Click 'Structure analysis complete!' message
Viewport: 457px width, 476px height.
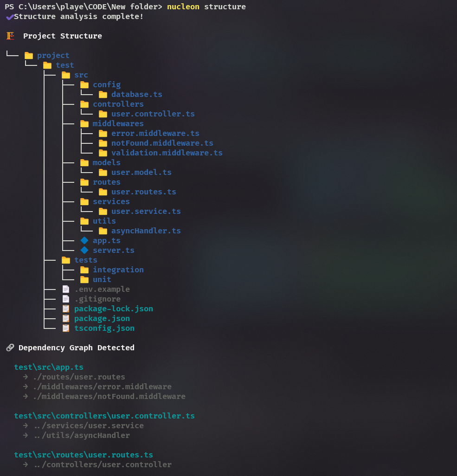pos(79,16)
